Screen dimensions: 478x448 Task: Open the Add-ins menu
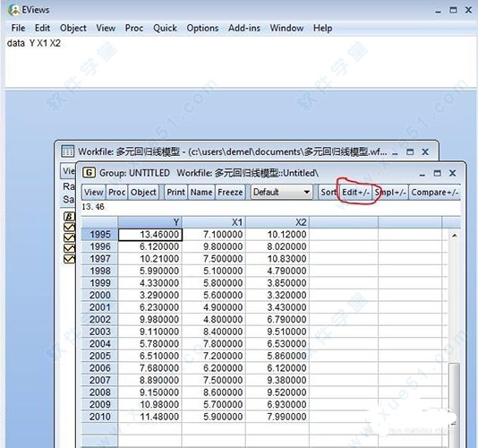click(x=244, y=28)
